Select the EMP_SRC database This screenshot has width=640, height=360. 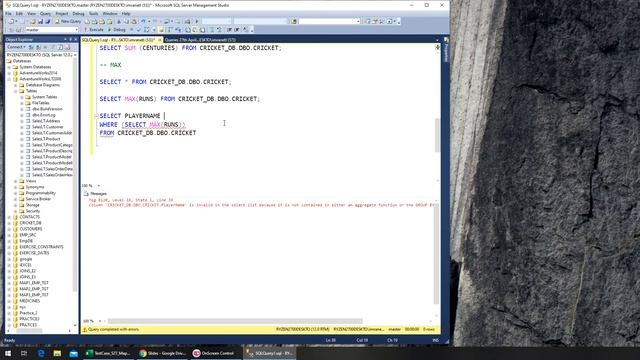point(28,235)
